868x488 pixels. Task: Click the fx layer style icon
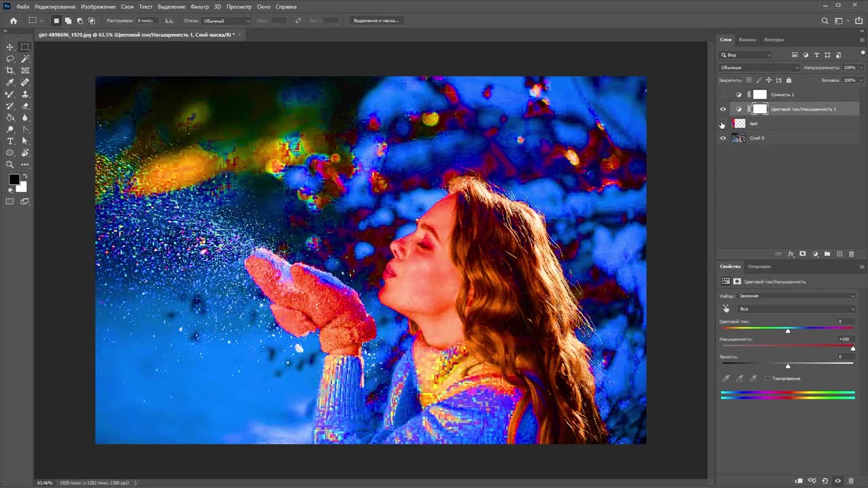(x=791, y=254)
